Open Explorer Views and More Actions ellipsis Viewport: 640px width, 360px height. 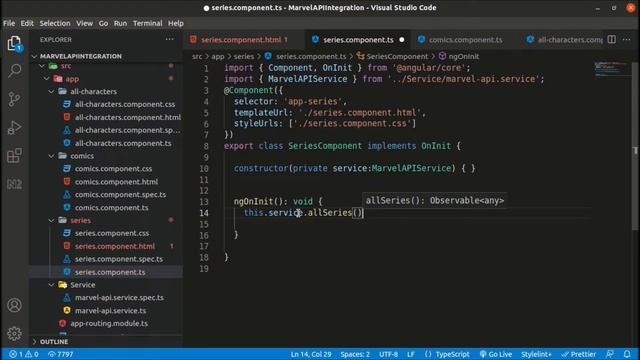[169, 40]
